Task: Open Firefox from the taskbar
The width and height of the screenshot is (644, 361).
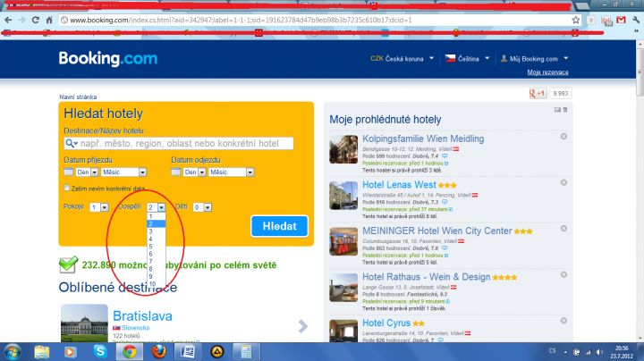Action: click(x=158, y=351)
